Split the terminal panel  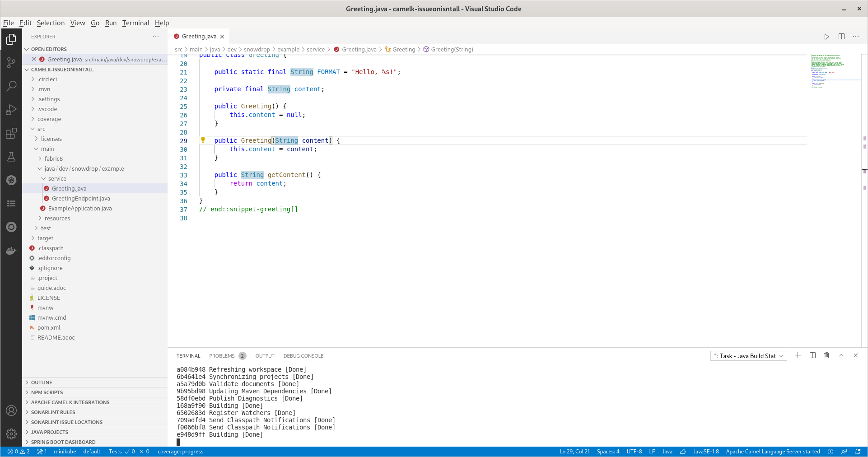(x=812, y=355)
